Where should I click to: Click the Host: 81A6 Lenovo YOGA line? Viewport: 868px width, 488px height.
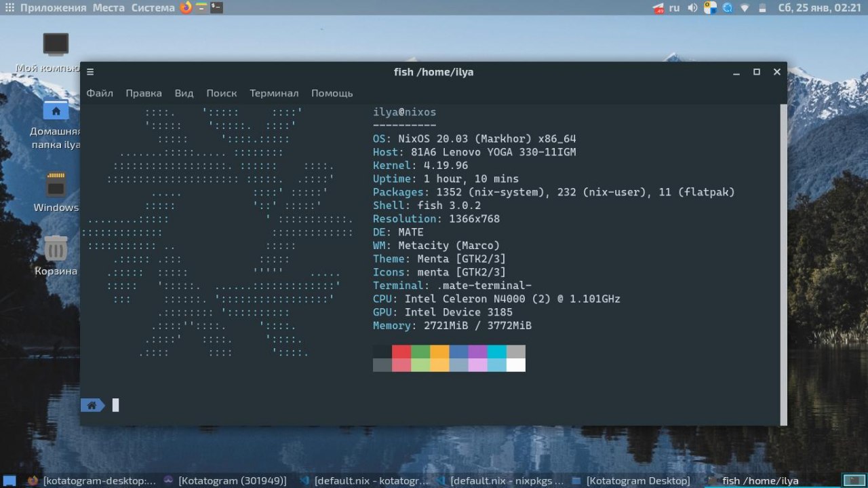(474, 152)
